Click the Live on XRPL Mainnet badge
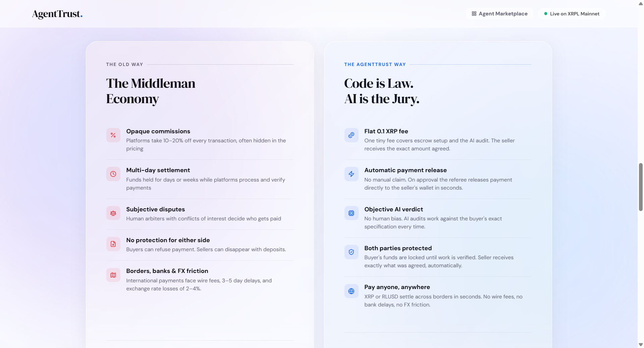 coord(572,14)
